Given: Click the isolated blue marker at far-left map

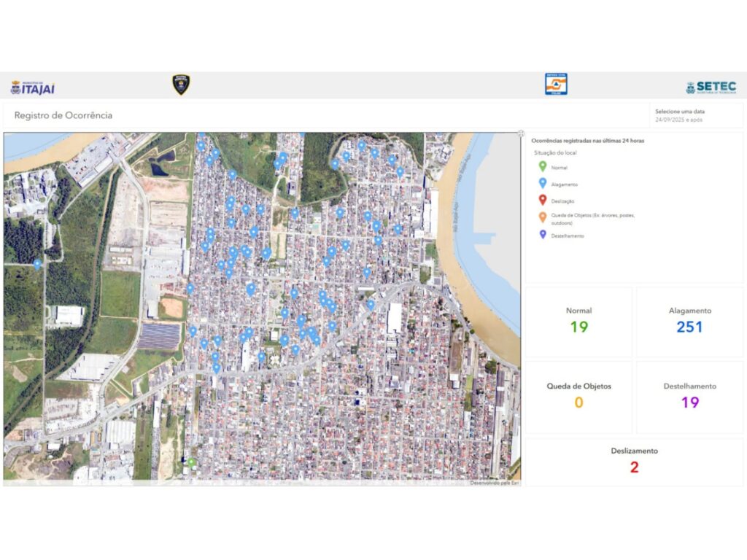Looking at the screenshot, I should click(37, 264).
